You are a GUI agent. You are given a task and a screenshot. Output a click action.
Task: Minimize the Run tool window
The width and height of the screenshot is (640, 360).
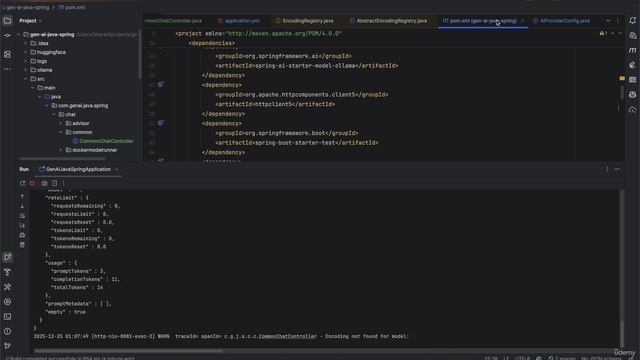click(617, 169)
